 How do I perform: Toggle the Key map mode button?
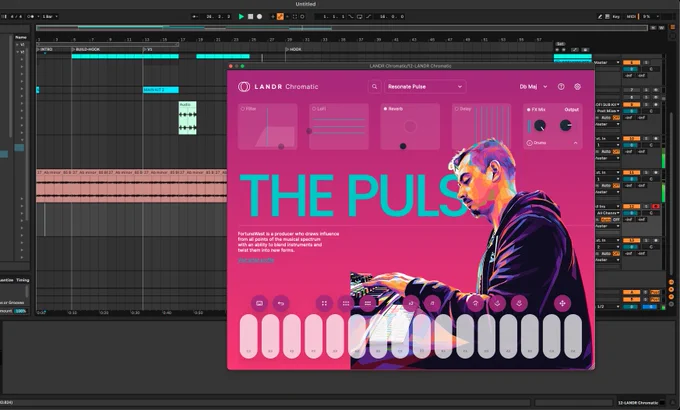616,16
